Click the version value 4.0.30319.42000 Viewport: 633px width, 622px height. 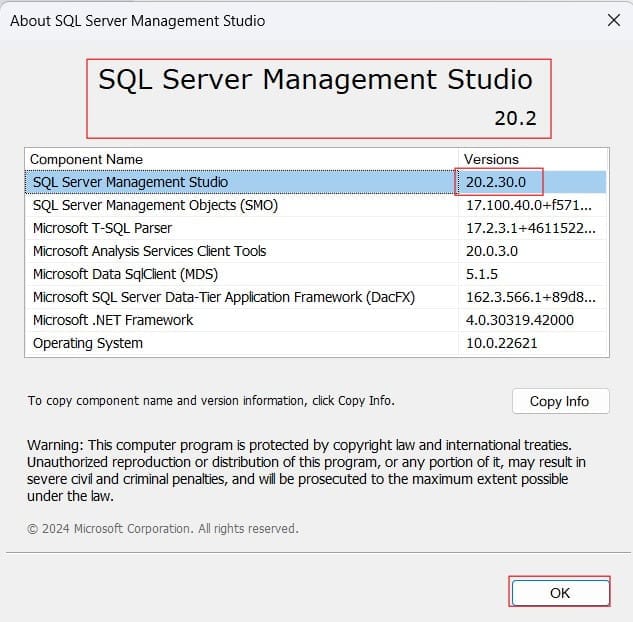(520, 320)
